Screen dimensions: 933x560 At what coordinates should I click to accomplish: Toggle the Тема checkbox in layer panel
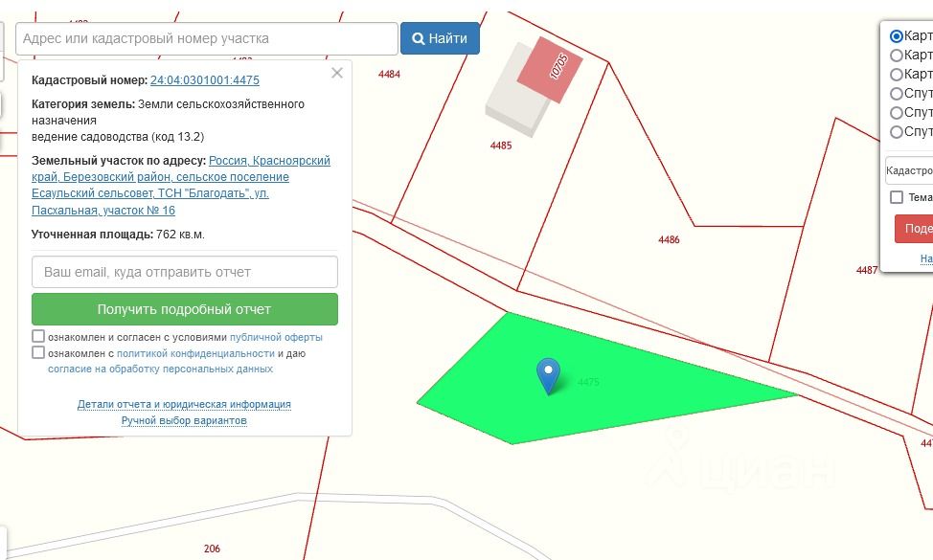[896, 197]
